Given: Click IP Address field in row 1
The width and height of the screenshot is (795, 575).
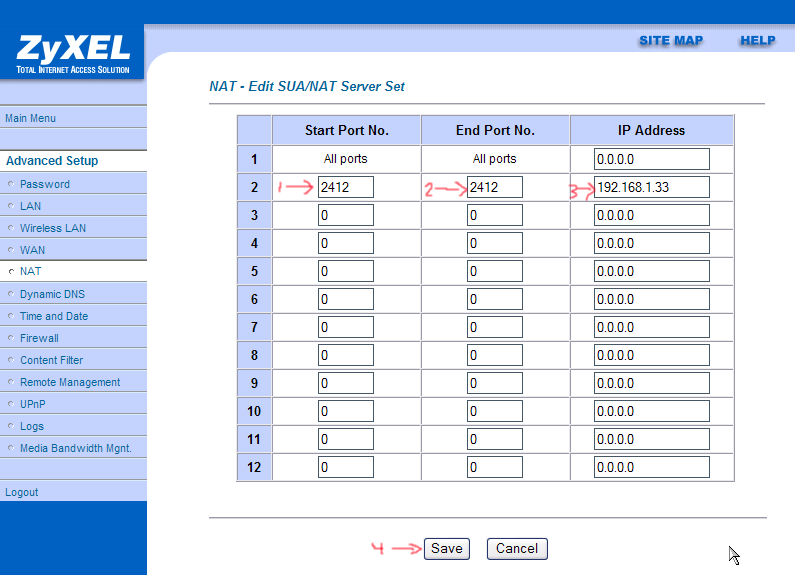Looking at the screenshot, I should [651, 159].
